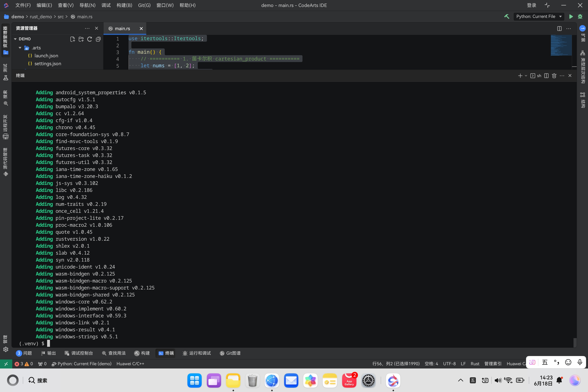Screen dimensions: 588x392
Task: Close the main.rs editor tab
Action: (x=141, y=28)
